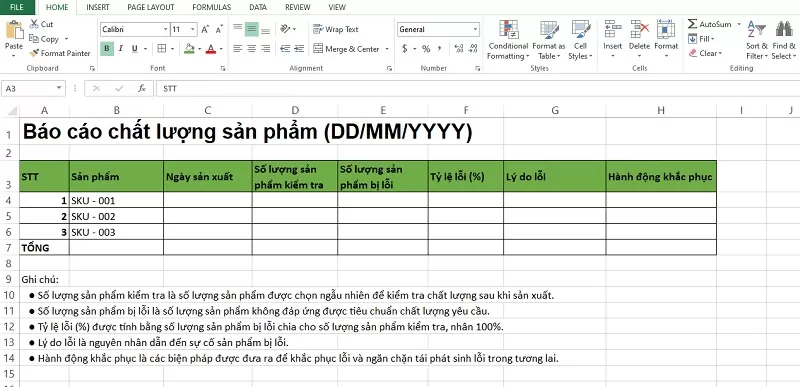Toggle Wrap Text
This screenshot has height=387, width=800.
pyautogui.click(x=336, y=29)
